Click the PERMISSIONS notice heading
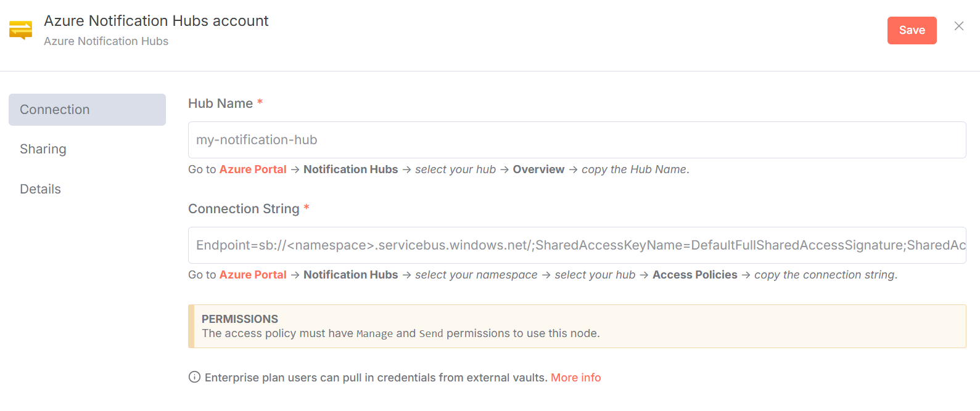 click(x=240, y=319)
